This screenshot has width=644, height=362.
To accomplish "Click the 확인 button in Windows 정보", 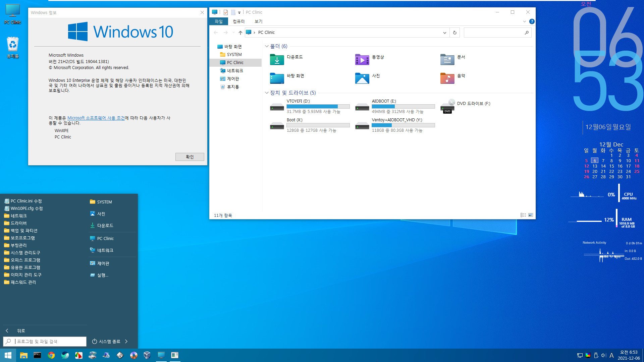I will coord(190,157).
